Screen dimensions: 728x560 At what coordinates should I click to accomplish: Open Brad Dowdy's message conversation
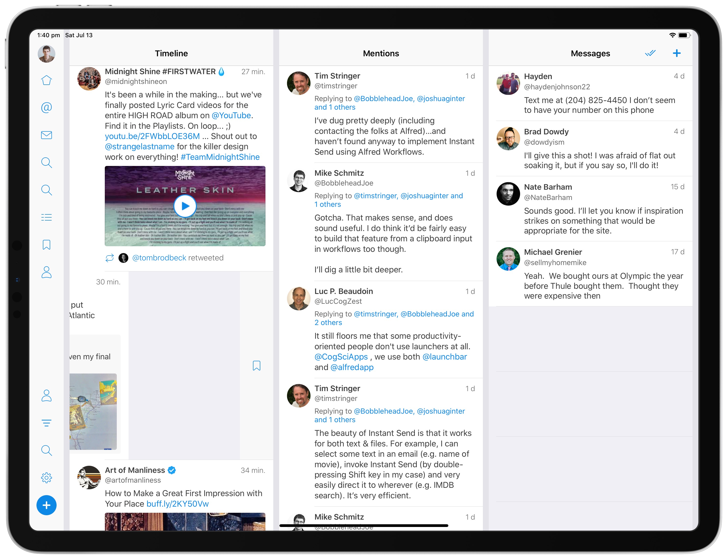[590, 149]
